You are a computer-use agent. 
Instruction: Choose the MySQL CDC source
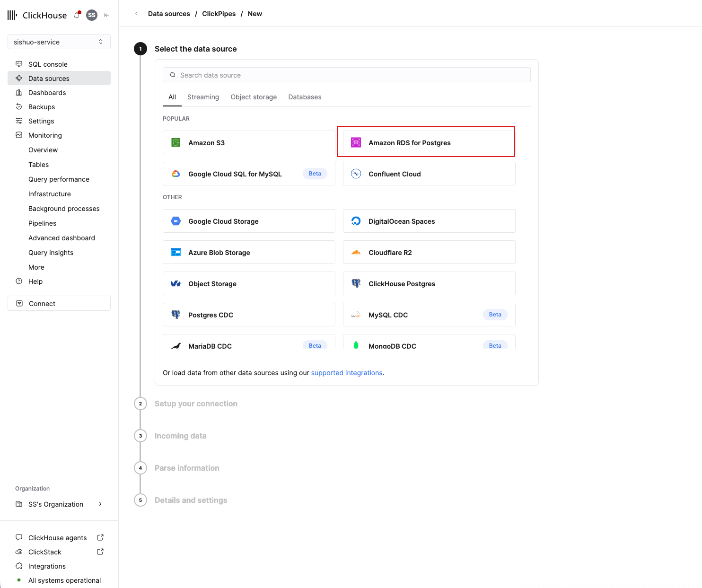tap(429, 315)
